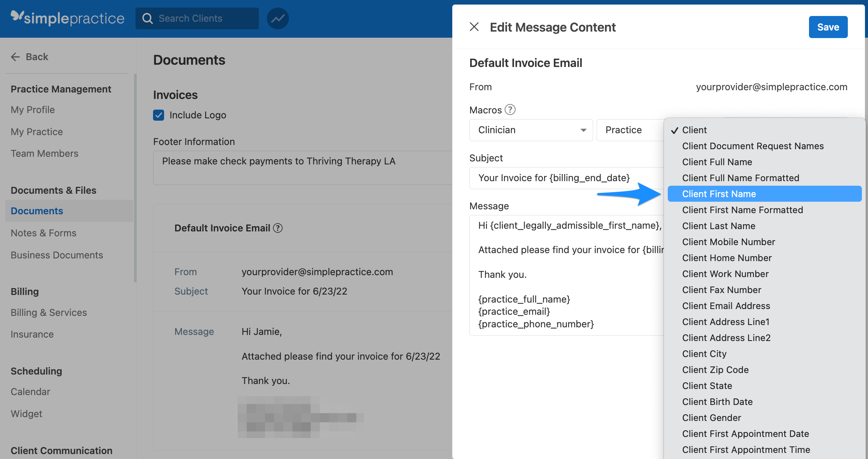Open the Clinician macros dropdown
The height and width of the screenshot is (459, 868).
[x=531, y=130]
